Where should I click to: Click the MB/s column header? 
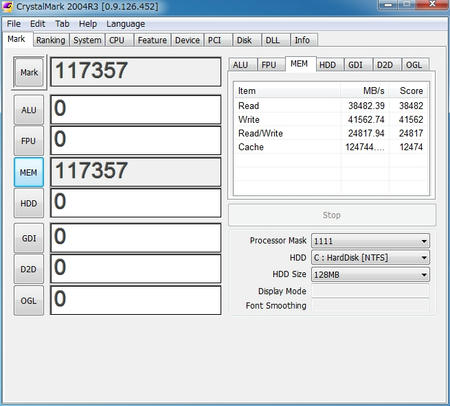tap(365, 91)
